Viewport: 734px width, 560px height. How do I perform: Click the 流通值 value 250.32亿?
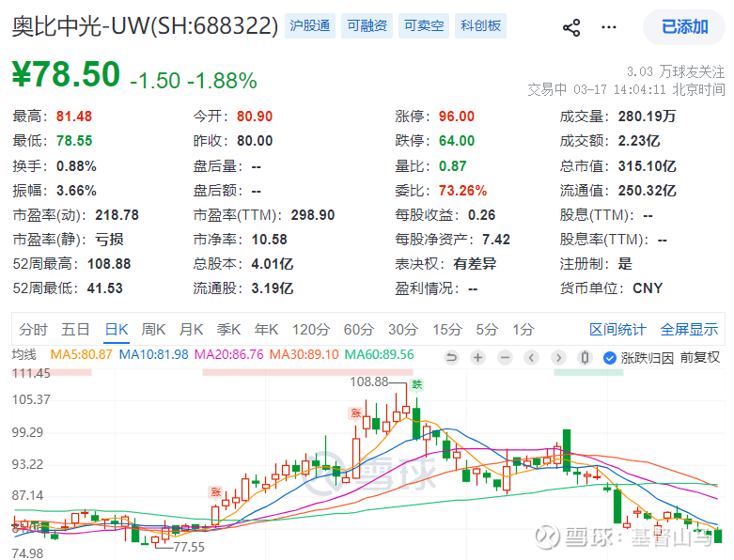tap(647, 191)
